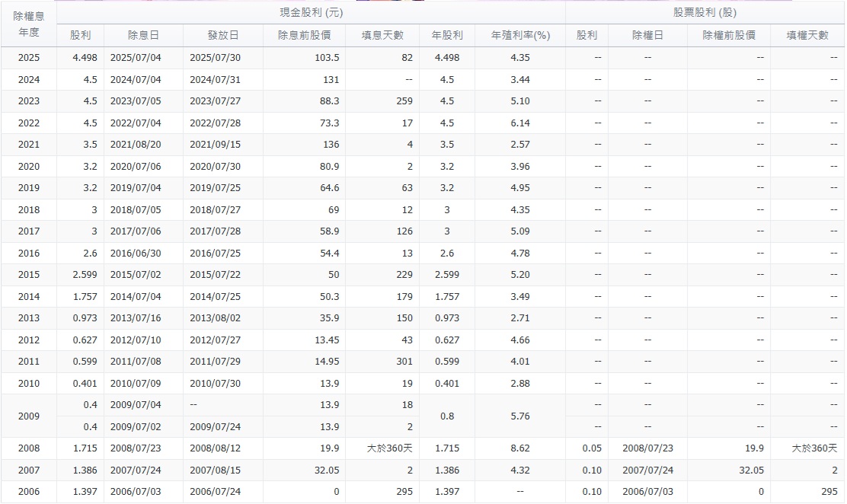Click the 現金股利 (元) group header
The height and width of the screenshot is (504, 847).
pos(311,13)
